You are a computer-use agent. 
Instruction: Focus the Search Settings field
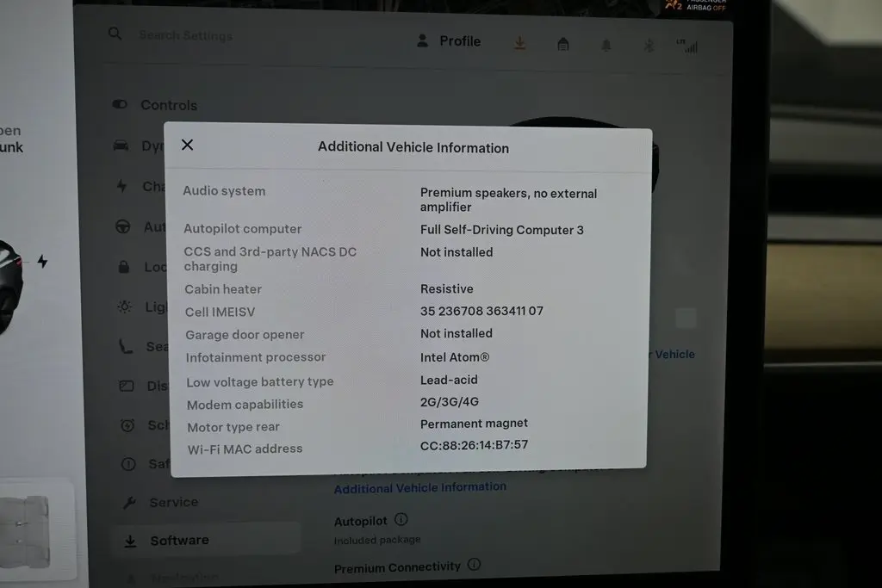186,35
